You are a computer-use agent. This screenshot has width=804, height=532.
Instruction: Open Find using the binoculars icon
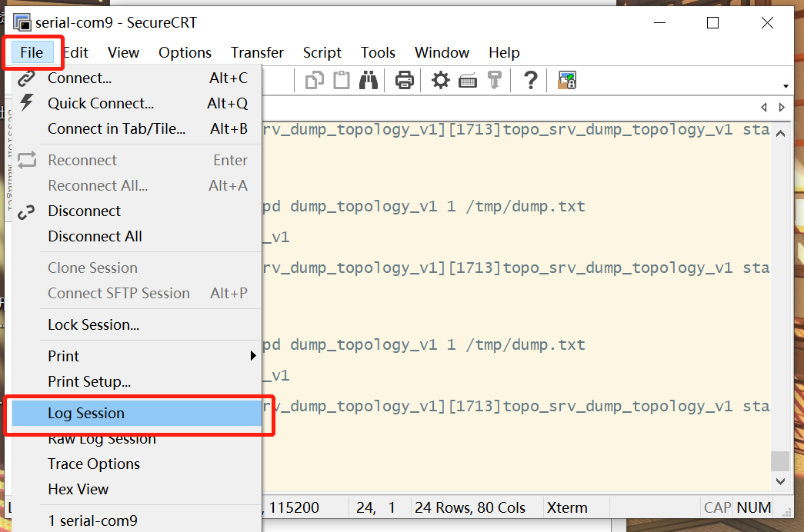point(369,80)
